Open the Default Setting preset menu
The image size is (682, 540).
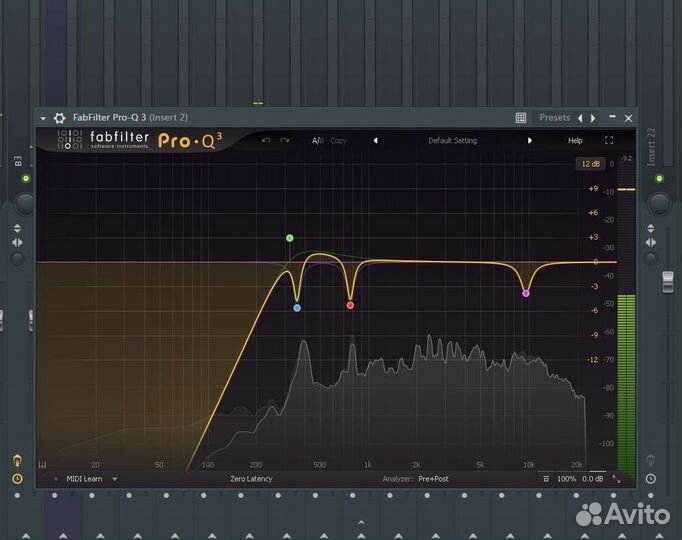452,141
